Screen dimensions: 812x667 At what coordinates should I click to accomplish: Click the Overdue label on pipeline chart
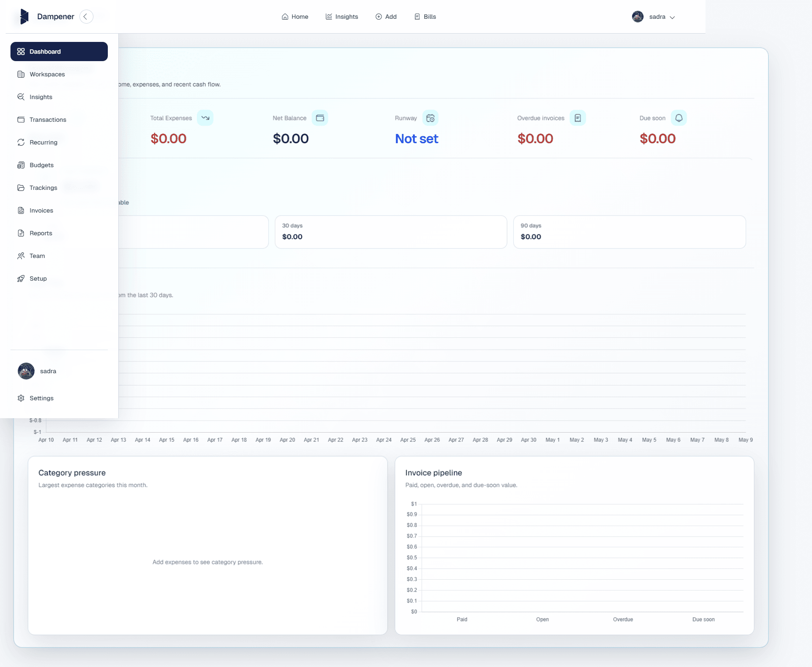pos(623,619)
